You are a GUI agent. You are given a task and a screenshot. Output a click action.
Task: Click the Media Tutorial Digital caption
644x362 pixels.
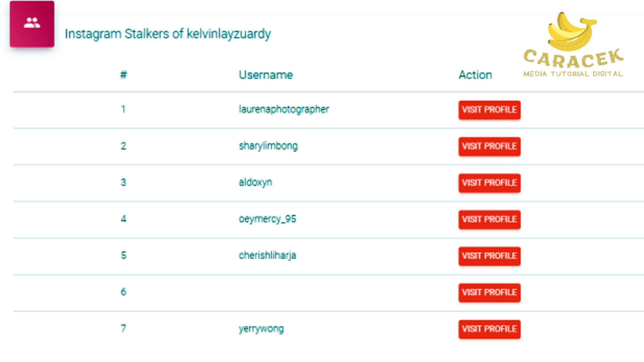click(573, 74)
